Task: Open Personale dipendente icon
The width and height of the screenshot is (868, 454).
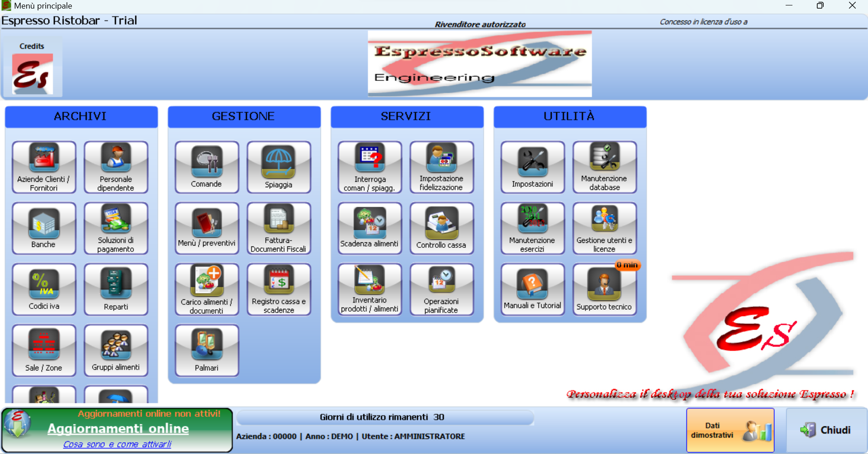Action: point(116,167)
